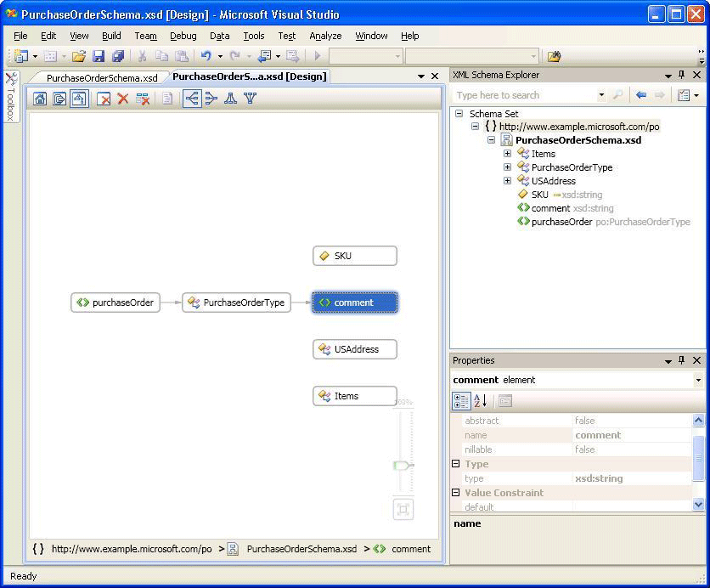Select the Left-to-Right tree layout icon
Viewport: 710px width, 588px height.
(194, 99)
